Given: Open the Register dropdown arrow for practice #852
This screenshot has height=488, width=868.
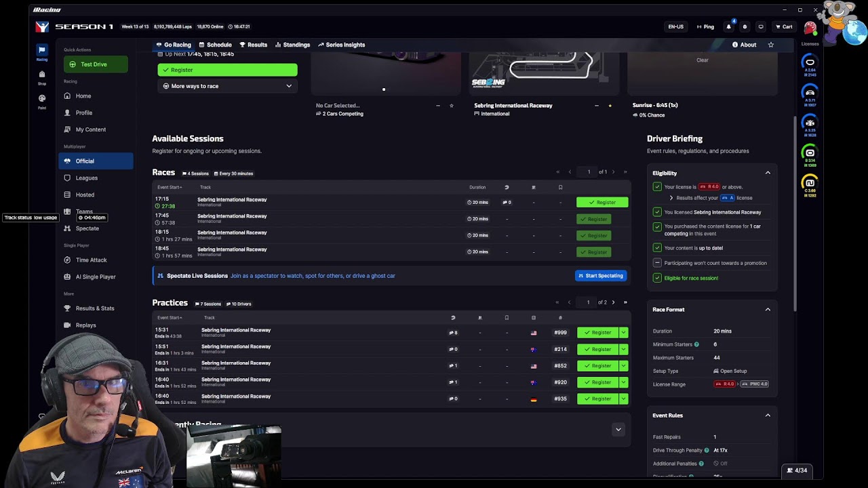Looking at the screenshot, I should pos(623,366).
